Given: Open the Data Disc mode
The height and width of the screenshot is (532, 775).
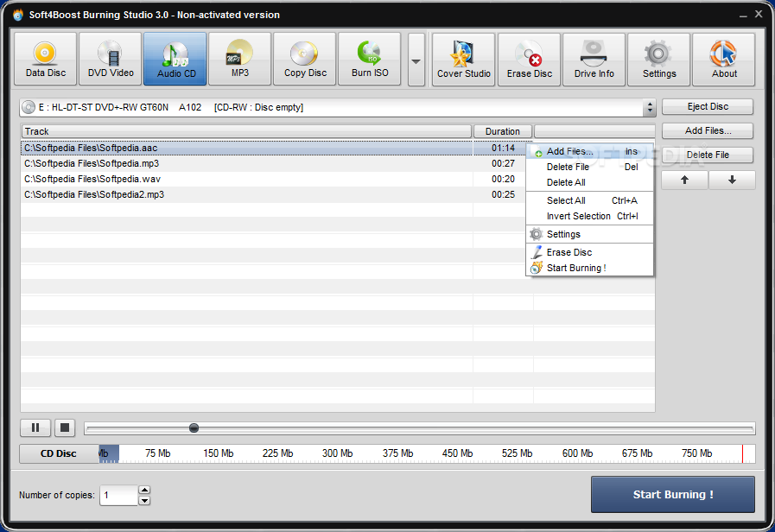Looking at the screenshot, I should click(46, 60).
